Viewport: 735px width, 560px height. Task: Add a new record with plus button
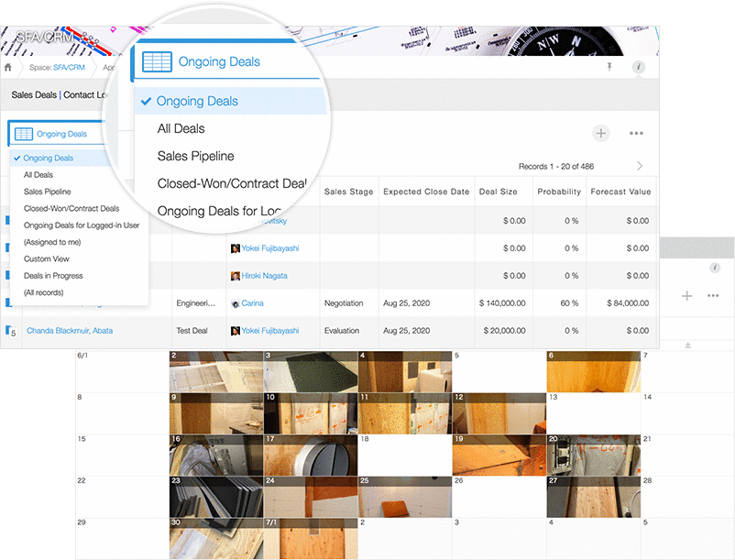(x=600, y=134)
